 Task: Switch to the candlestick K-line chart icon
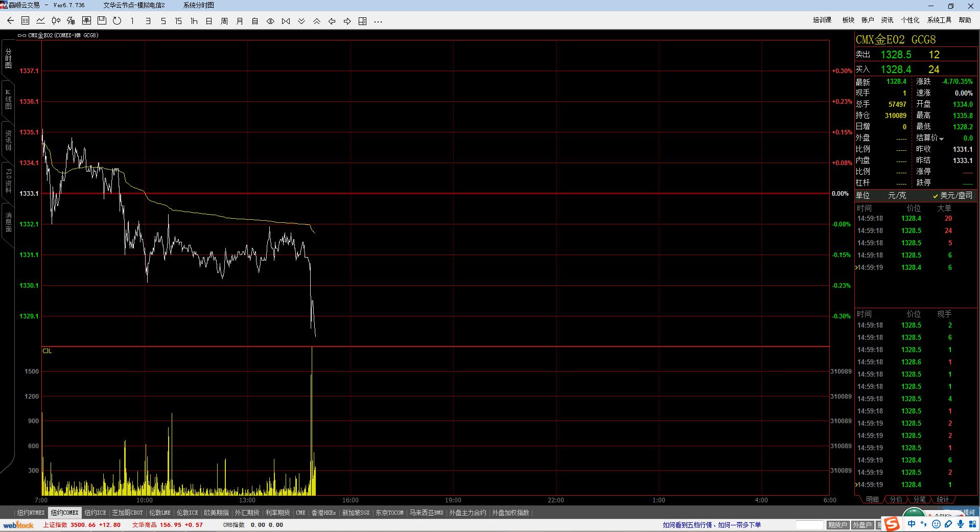click(56, 21)
